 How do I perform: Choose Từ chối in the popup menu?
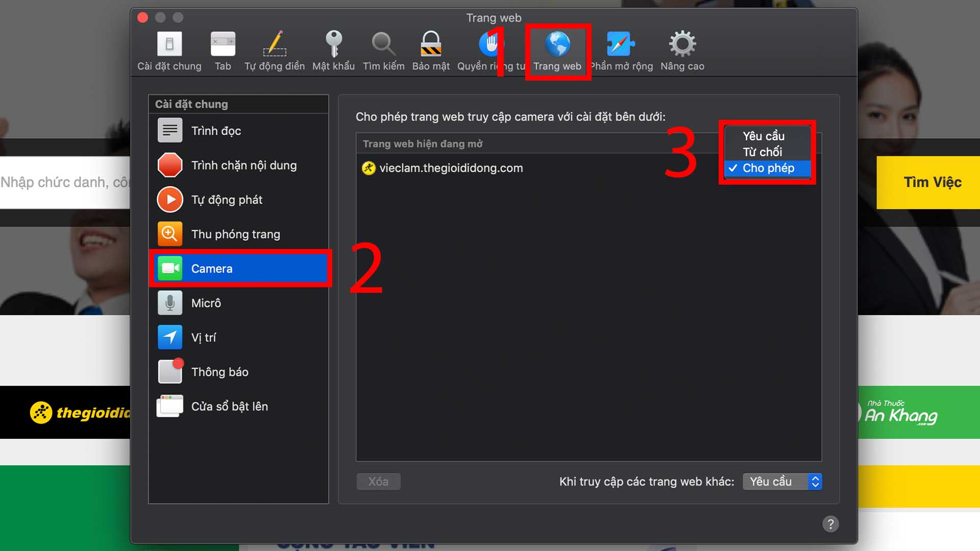(767, 152)
